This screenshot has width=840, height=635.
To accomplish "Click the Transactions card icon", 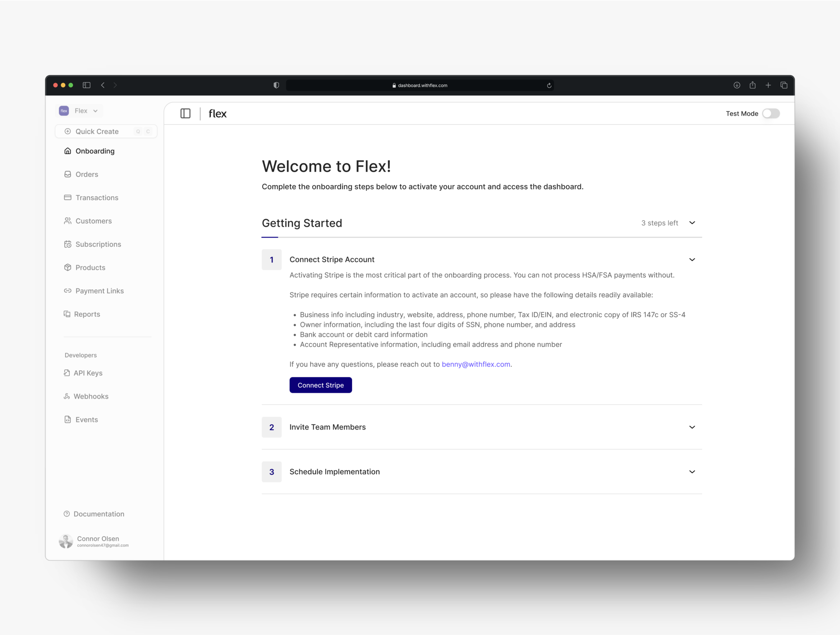I will [x=68, y=198].
